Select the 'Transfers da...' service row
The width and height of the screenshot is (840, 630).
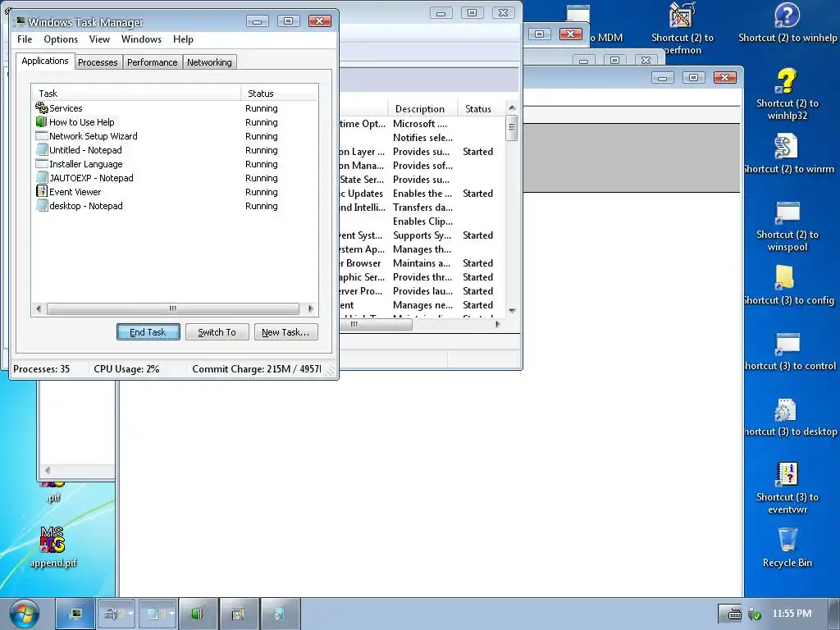[422, 208]
